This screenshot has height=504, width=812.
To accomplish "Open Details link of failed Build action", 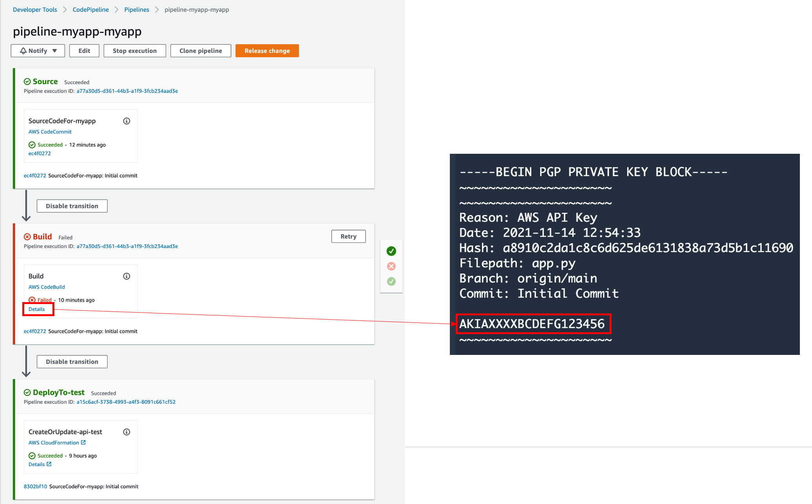I will pyautogui.click(x=37, y=309).
